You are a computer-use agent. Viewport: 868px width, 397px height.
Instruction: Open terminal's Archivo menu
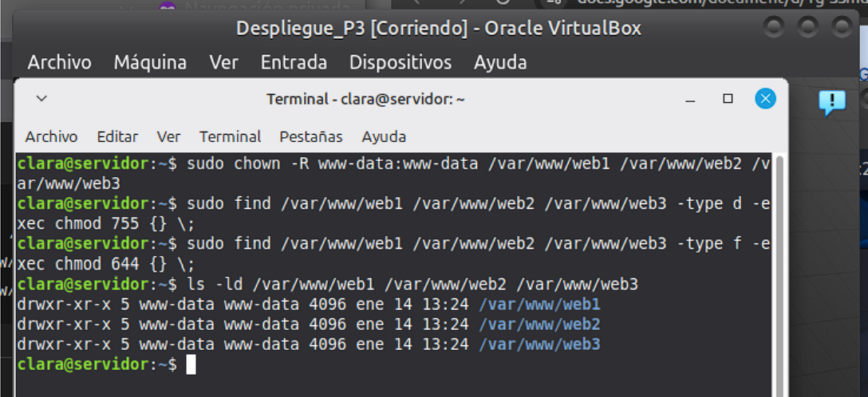(51, 136)
